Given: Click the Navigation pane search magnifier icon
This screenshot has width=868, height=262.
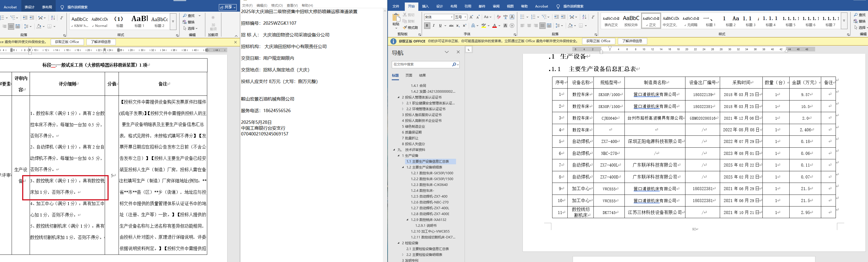Looking at the screenshot, I should [x=454, y=64].
